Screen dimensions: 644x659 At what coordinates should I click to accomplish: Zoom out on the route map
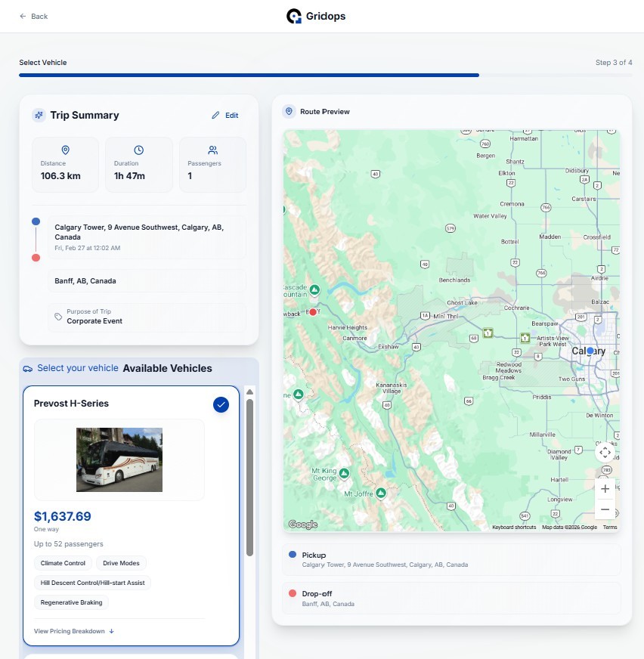point(605,509)
